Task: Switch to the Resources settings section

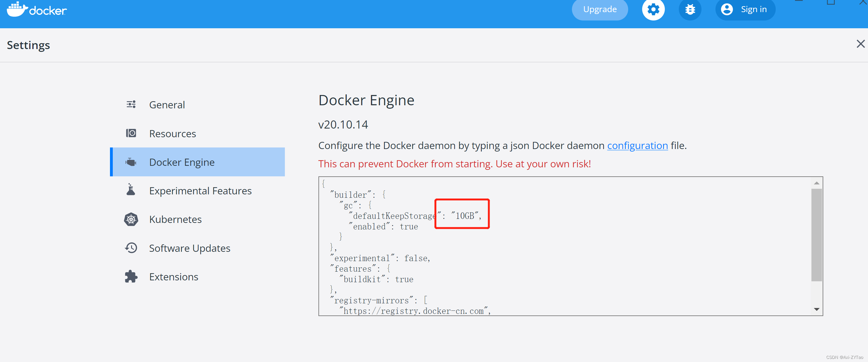Action: click(x=172, y=134)
